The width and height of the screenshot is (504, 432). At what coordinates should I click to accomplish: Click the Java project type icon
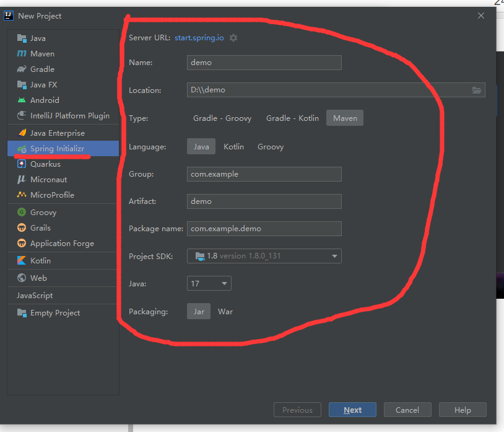pyautogui.click(x=22, y=38)
